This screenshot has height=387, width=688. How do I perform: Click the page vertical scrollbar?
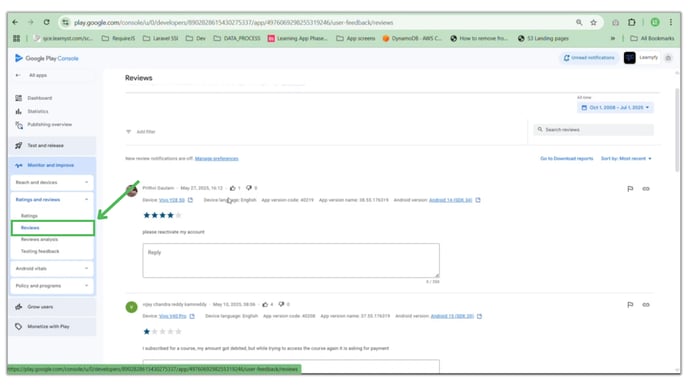click(x=677, y=130)
